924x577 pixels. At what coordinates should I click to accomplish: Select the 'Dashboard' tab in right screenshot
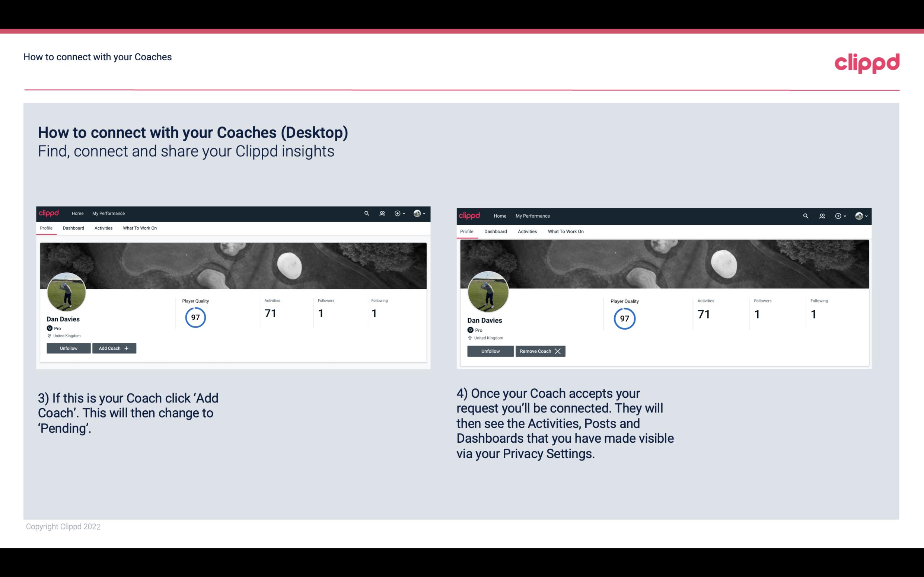click(496, 231)
